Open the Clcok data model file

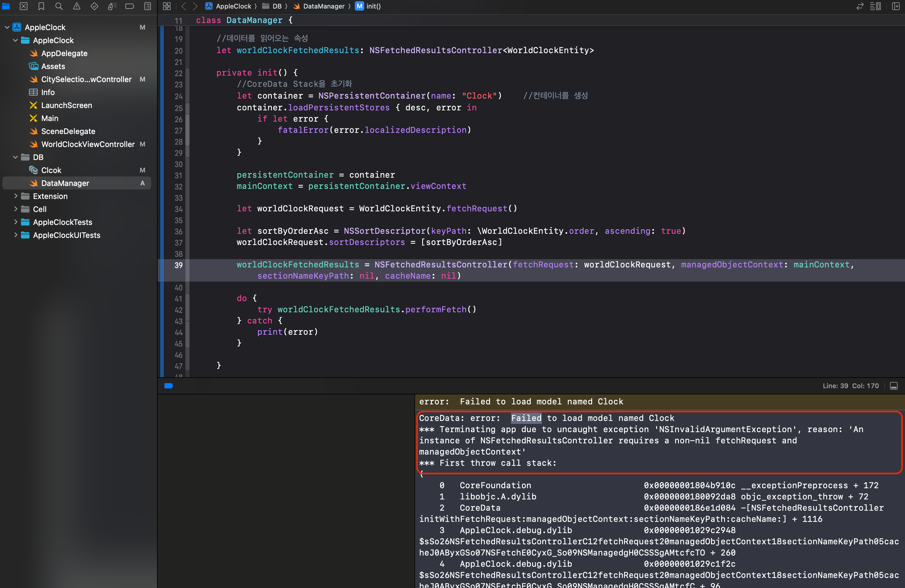click(x=51, y=170)
